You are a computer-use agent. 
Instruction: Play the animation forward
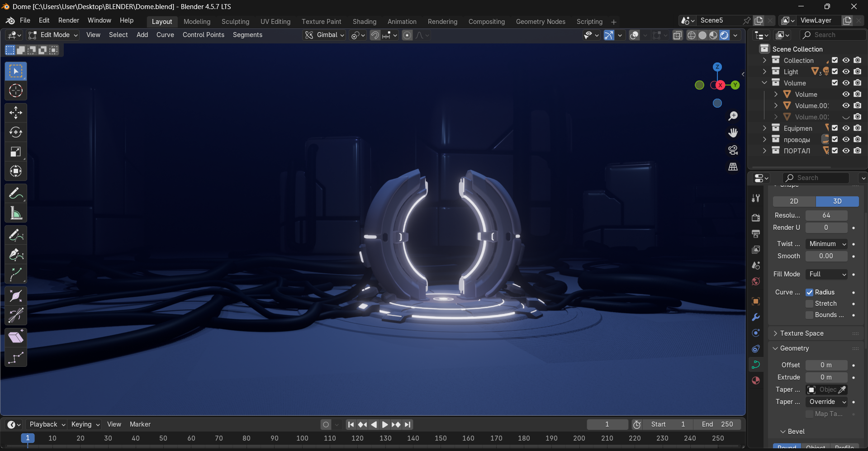tap(385, 424)
